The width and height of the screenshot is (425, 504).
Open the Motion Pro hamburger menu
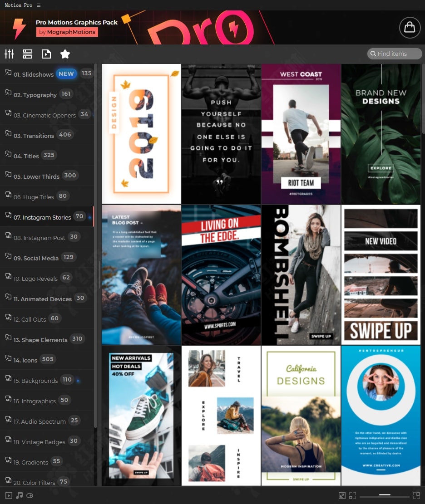click(39, 5)
